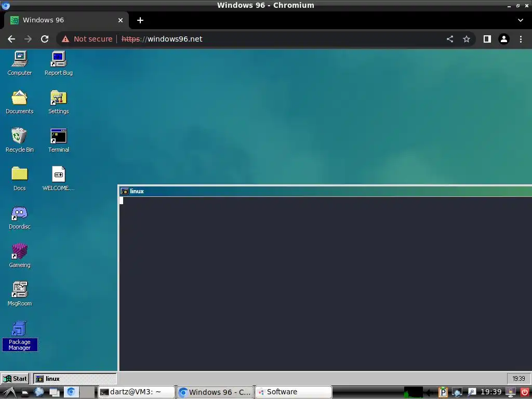Open the Settings desktop shortcut
This screenshot has width=532, height=399.
click(x=58, y=102)
